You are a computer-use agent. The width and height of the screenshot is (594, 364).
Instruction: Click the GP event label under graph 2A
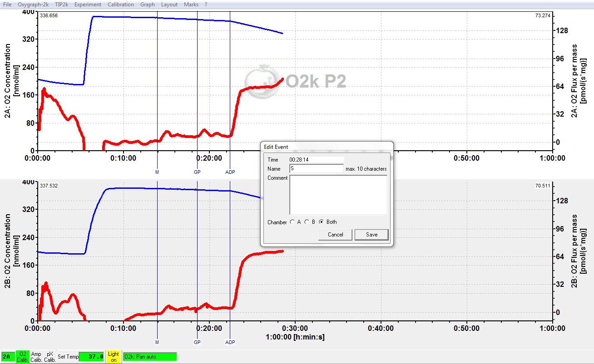click(x=197, y=172)
